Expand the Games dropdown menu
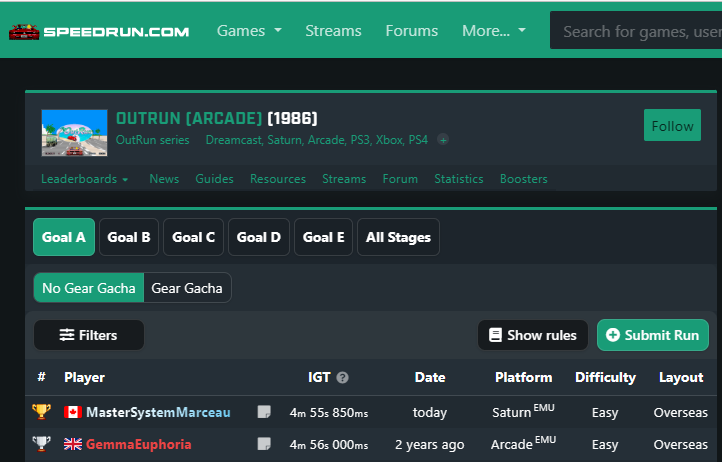Image resolution: width=722 pixels, height=462 pixels. (249, 31)
